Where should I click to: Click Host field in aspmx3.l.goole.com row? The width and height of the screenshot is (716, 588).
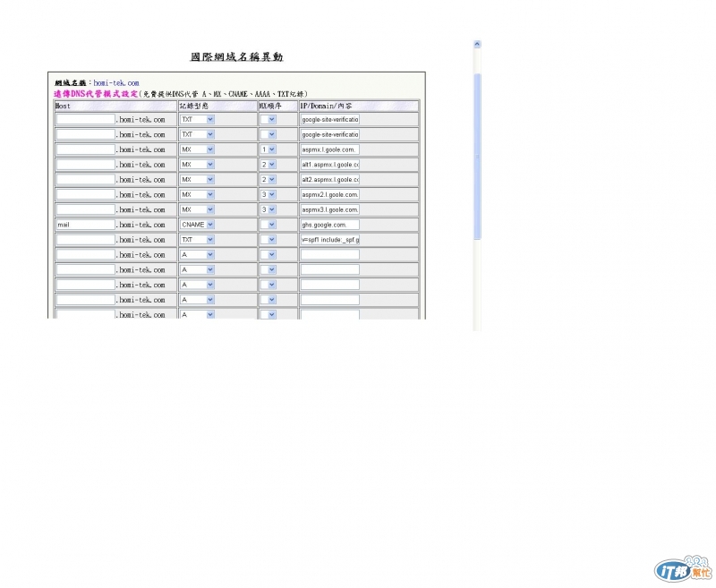[x=85, y=210]
